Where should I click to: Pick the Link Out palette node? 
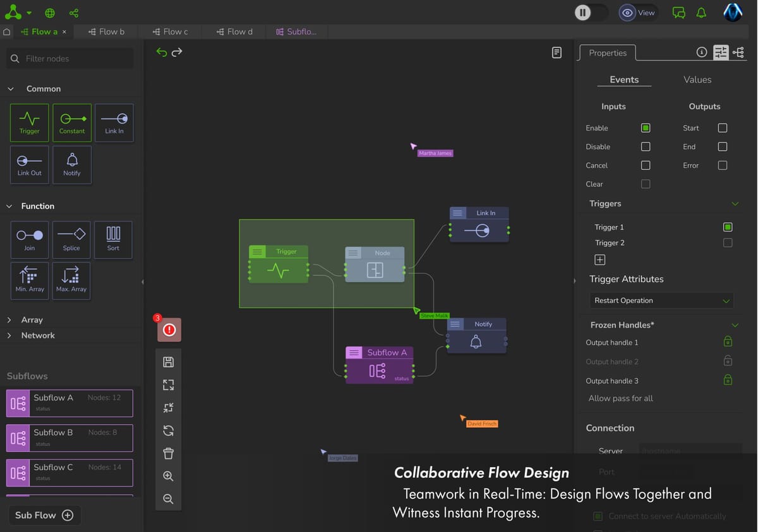coord(29,165)
